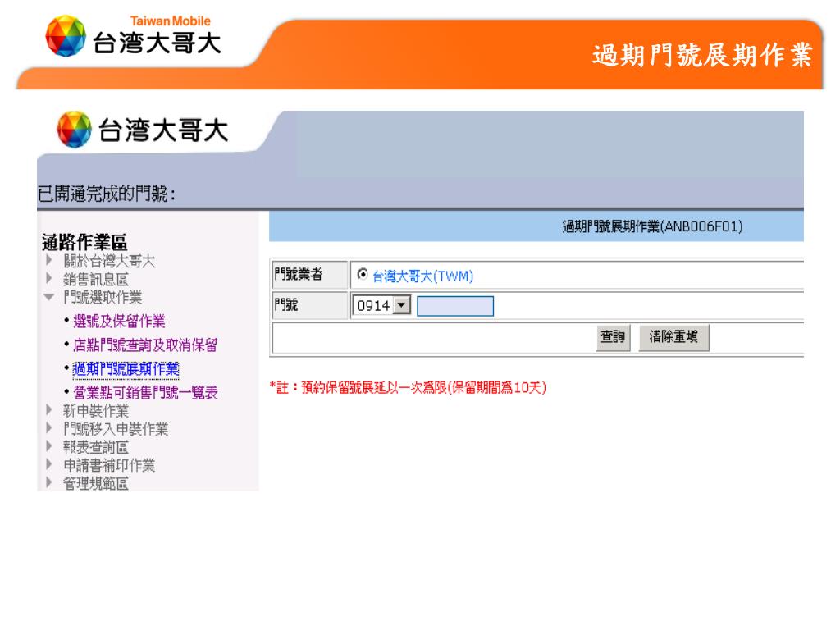Select the 報表查詢區 menu item
The height and width of the screenshot is (630, 840).
click(96, 447)
